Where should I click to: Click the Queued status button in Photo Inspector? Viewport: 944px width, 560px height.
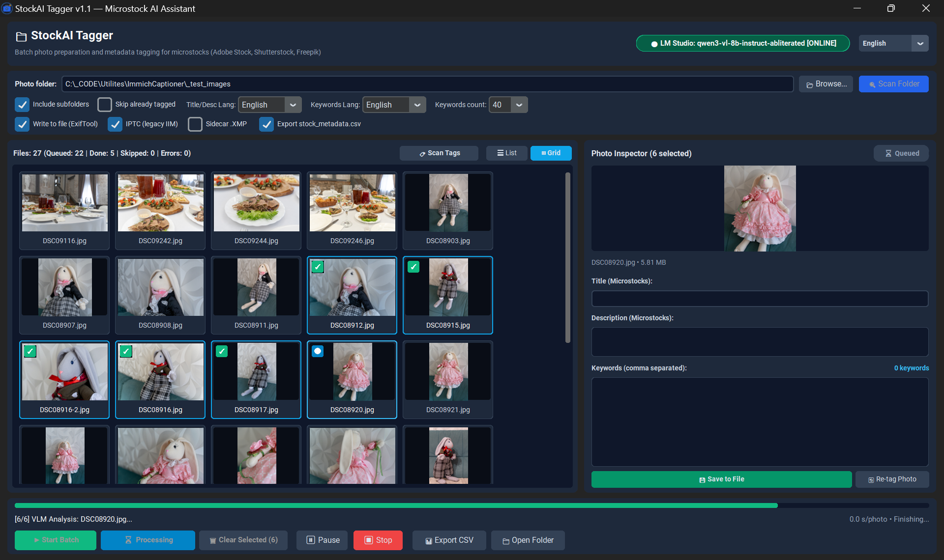901,153
